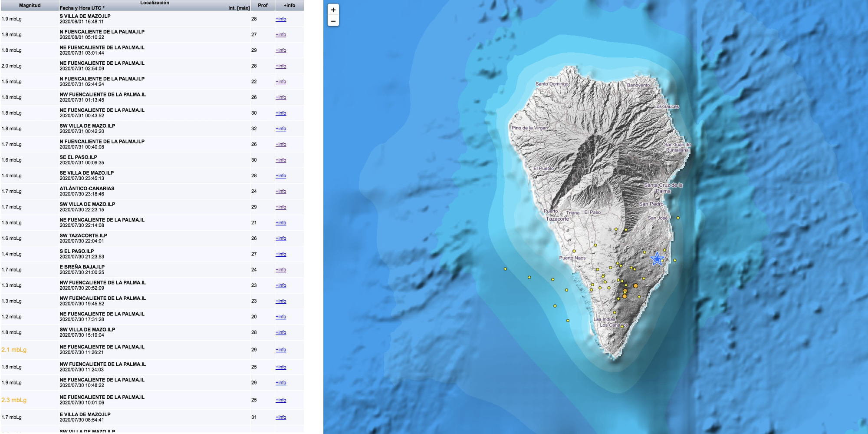This screenshot has height=434, width=868.
Task: Open +info for ATLÁNTICO-CANARIAS event
Action: (281, 191)
